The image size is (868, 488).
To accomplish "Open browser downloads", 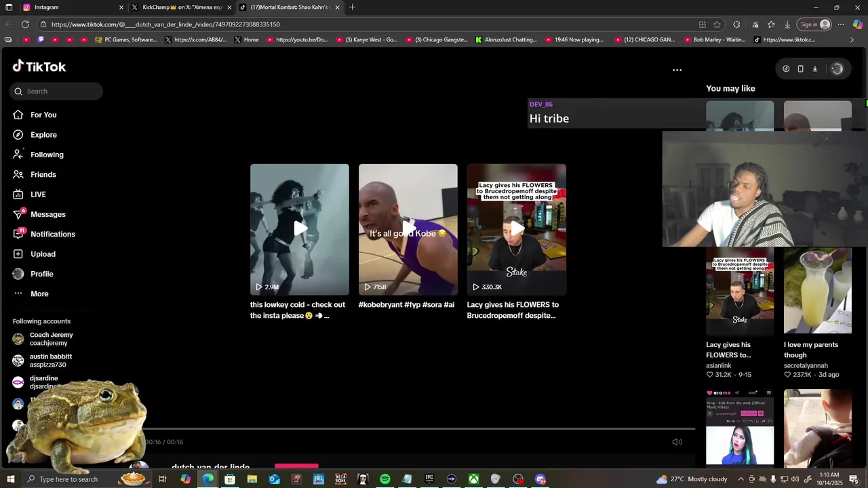I will point(787,24).
